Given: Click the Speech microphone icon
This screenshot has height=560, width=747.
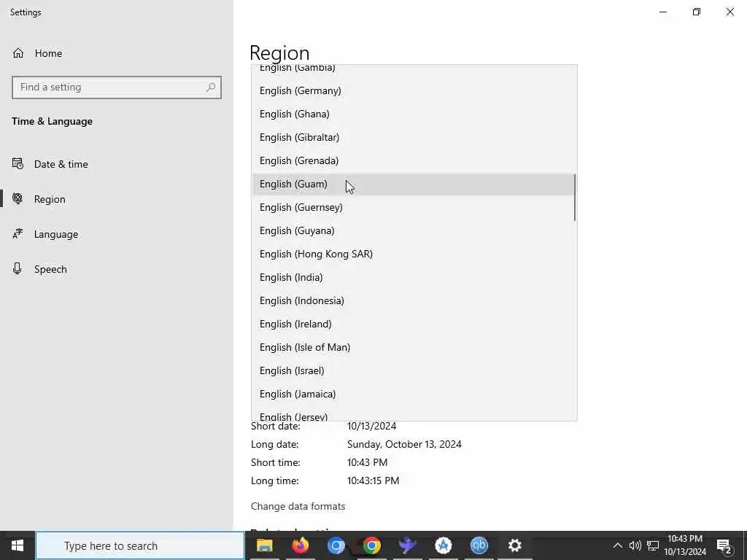Looking at the screenshot, I should coord(18,268).
